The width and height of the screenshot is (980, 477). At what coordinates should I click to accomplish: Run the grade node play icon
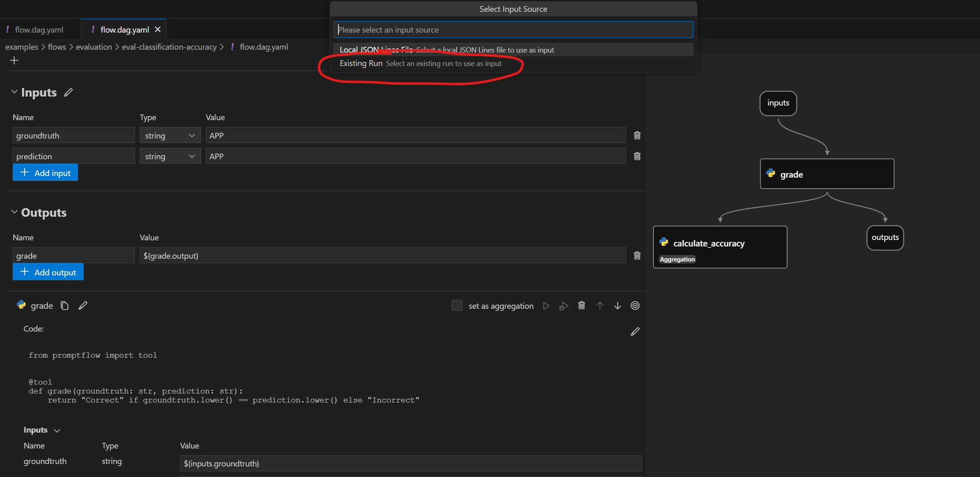tap(546, 306)
